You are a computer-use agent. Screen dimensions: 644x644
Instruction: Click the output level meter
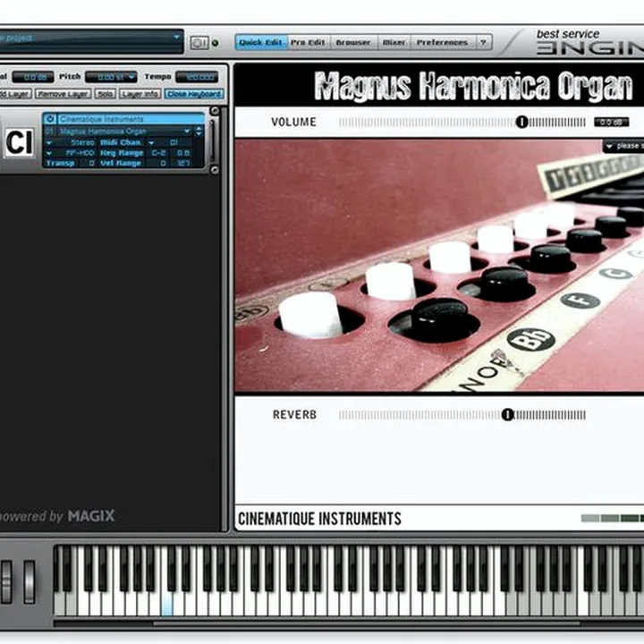[613, 518]
